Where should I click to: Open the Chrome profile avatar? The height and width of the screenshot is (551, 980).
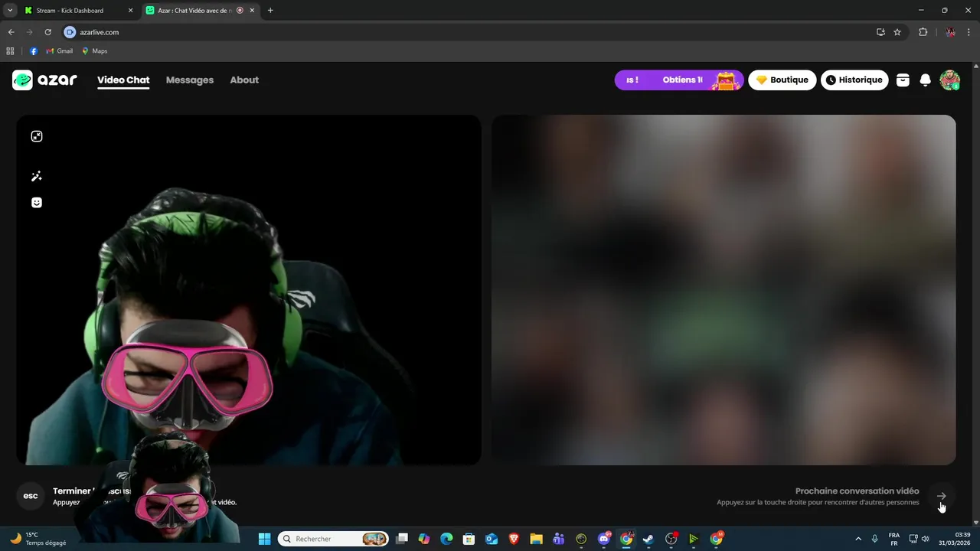pyautogui.click(x=950, y=32)
